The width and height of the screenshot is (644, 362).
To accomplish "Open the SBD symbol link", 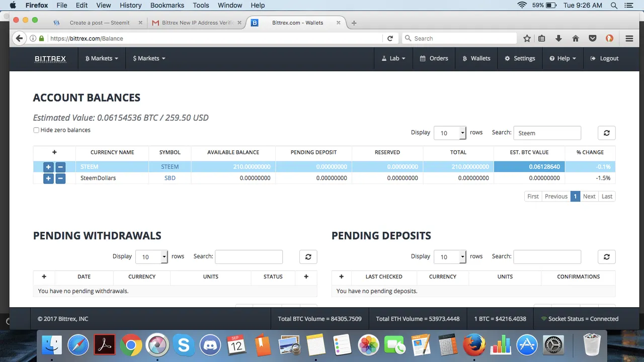I will point(170,178).
